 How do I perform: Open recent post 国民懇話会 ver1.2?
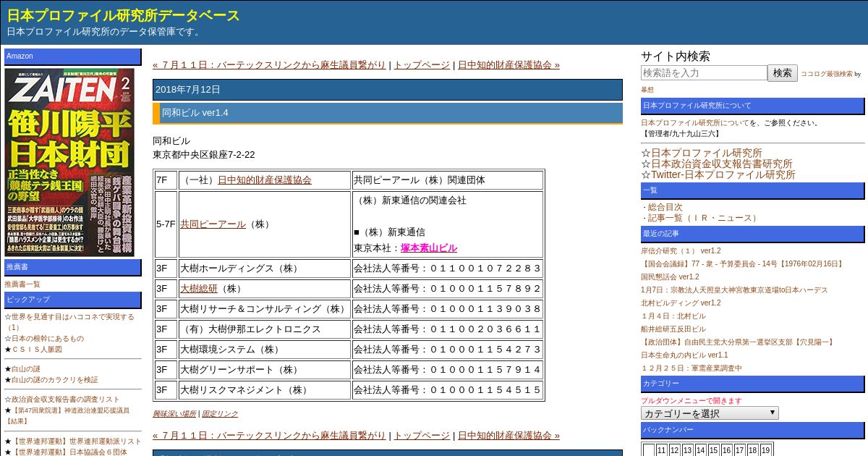tap(670, 277)
